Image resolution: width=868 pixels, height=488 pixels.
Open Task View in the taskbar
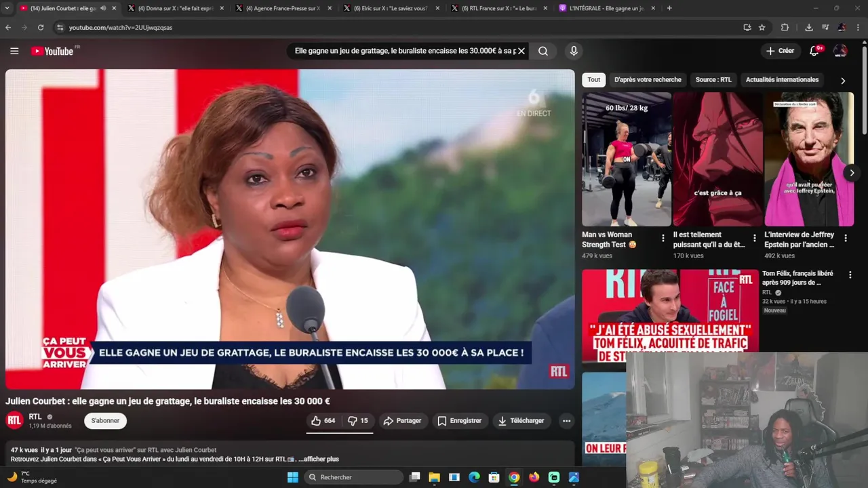(415, 477)
